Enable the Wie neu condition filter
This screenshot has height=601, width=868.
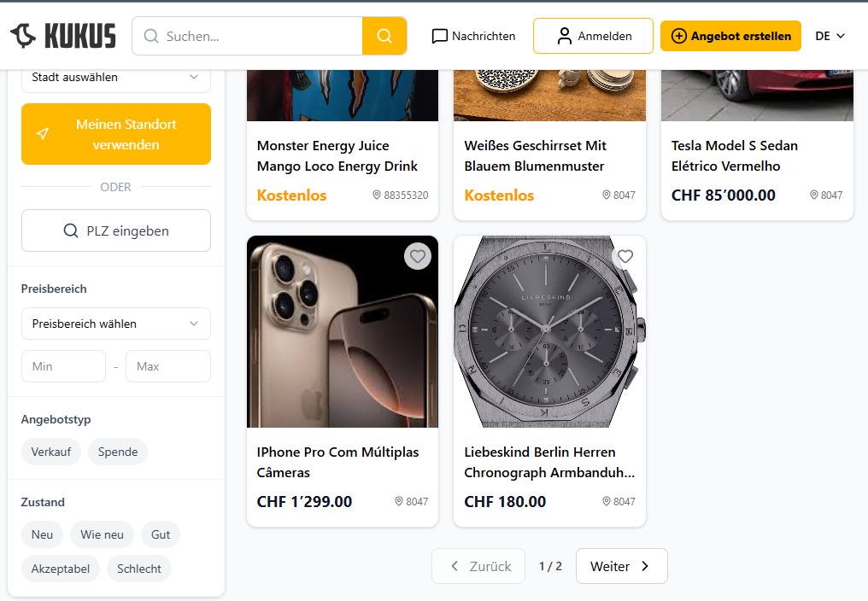pos(102,534)
